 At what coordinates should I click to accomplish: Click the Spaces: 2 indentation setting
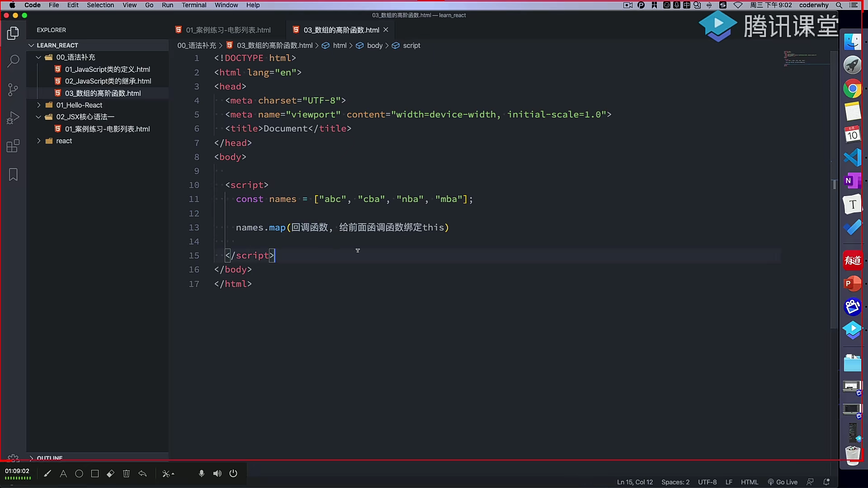tap(675, 482)
